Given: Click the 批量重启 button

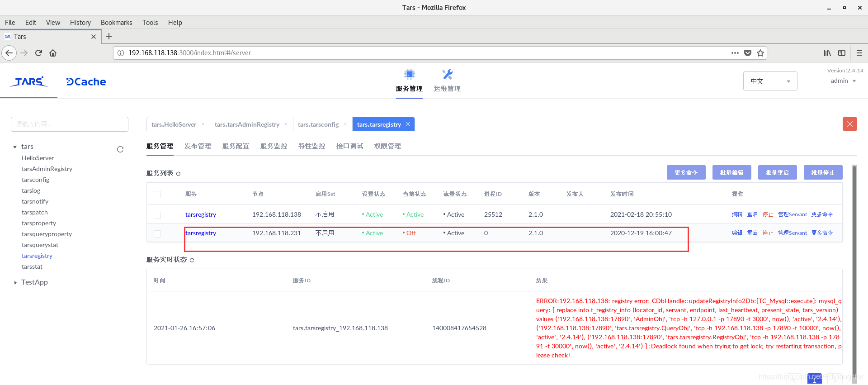Looking at the screenshot, I should click(x=777, y=172).
